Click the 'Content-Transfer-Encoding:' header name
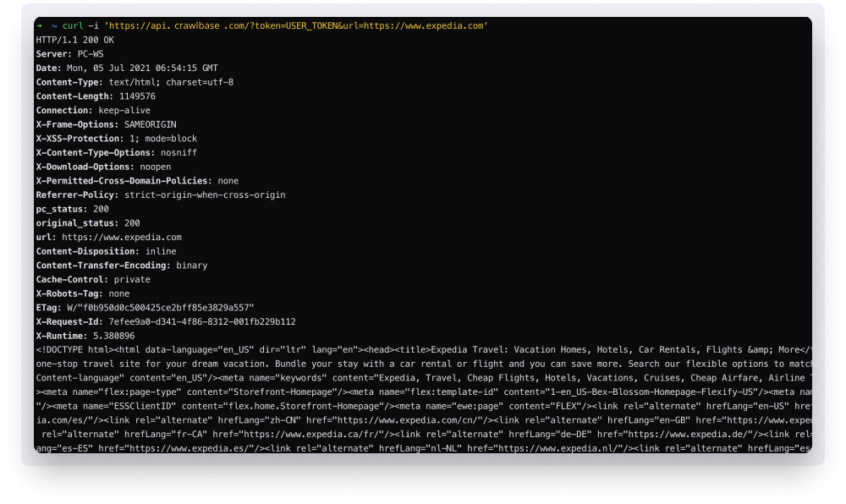The width and height of the screenshot is (846, 504). tap(103, 266)
